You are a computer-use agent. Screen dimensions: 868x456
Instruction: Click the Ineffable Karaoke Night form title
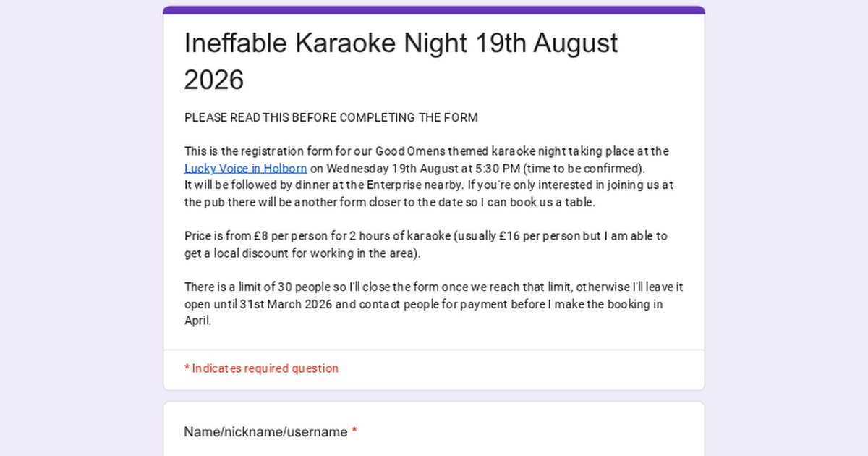pyautogui.click(x=401, y=43)
